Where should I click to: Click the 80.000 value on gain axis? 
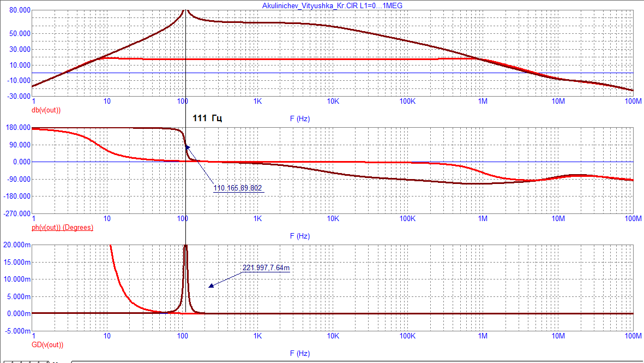click(x=20, y=10)
